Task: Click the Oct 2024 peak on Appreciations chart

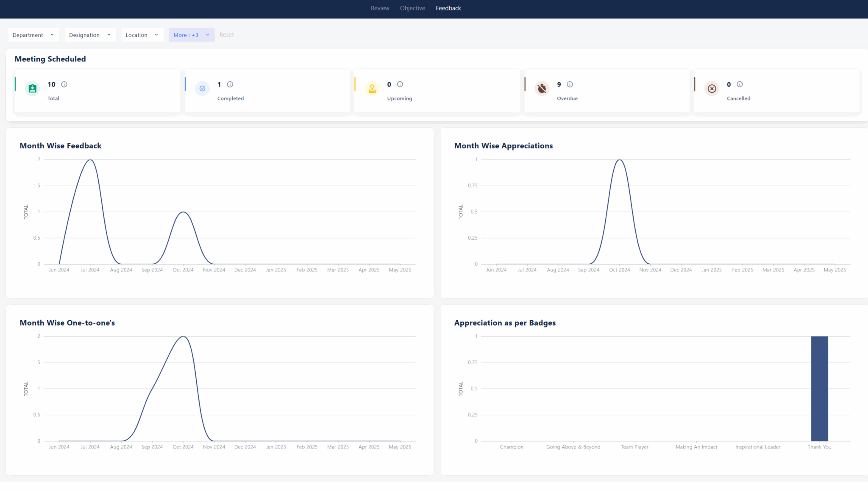Action: point(619,160)
